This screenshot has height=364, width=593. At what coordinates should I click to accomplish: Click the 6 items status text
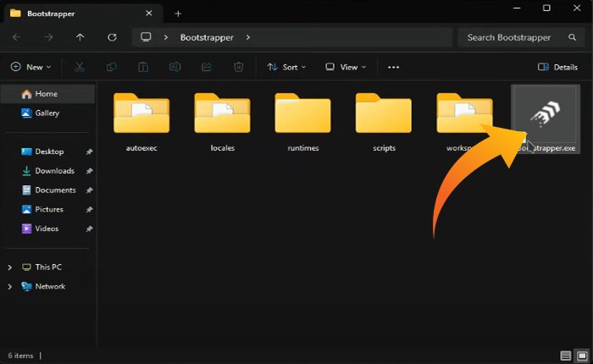pos(20,356)
